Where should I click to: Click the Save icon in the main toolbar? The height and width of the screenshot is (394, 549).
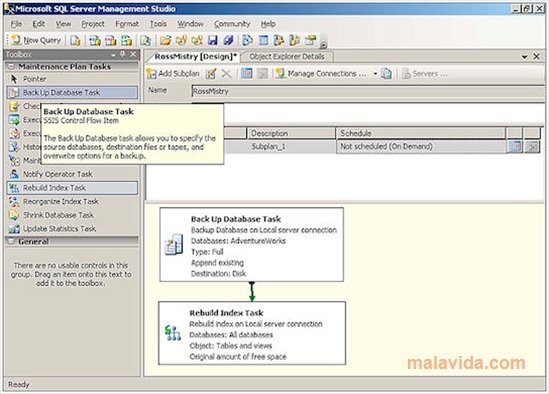213,40
